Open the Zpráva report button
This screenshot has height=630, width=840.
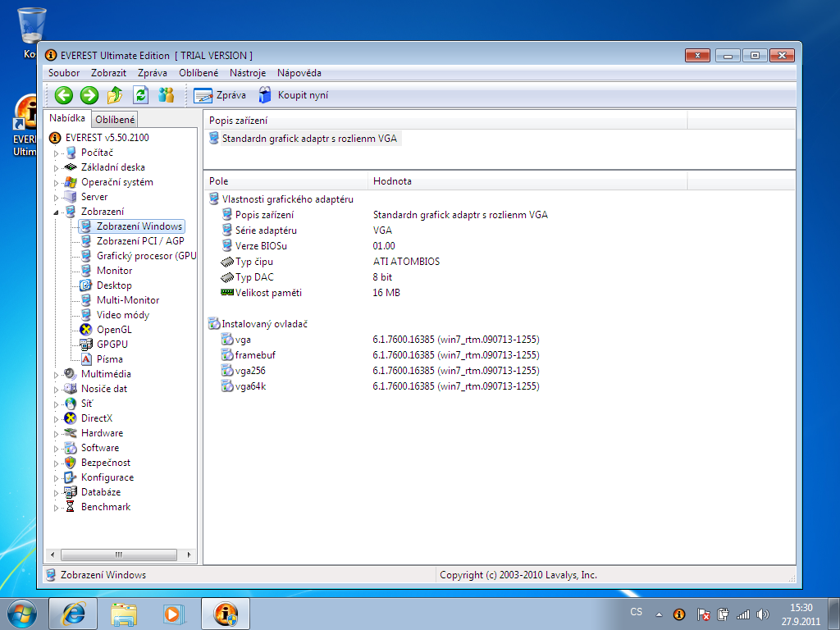point(220,95)
